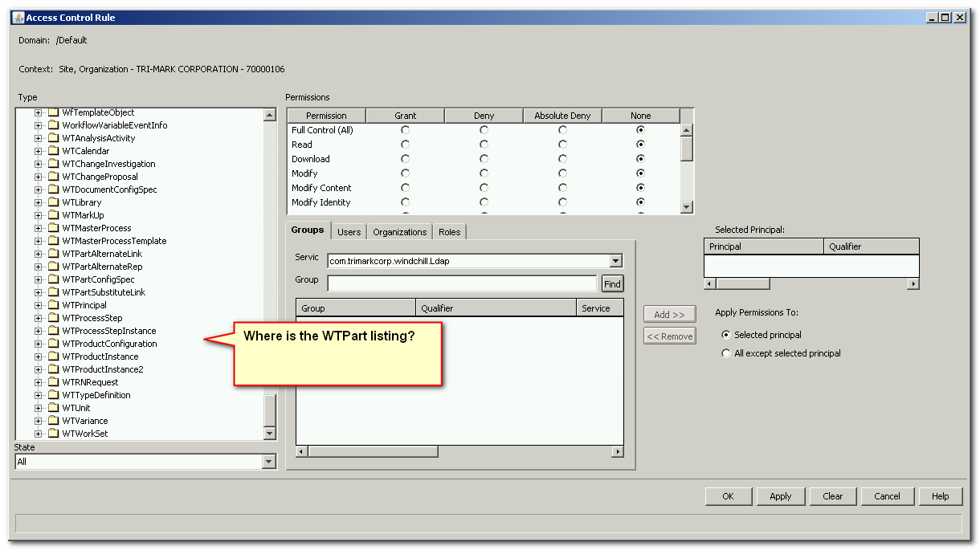Expand the WTPartAlternateLink node
Viewport: 980px width, 550px height.
click(38, 254)
